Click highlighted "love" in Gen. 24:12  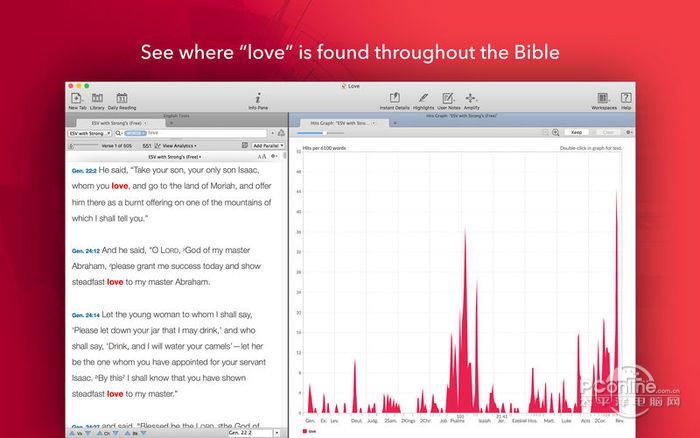coord(115,282)
